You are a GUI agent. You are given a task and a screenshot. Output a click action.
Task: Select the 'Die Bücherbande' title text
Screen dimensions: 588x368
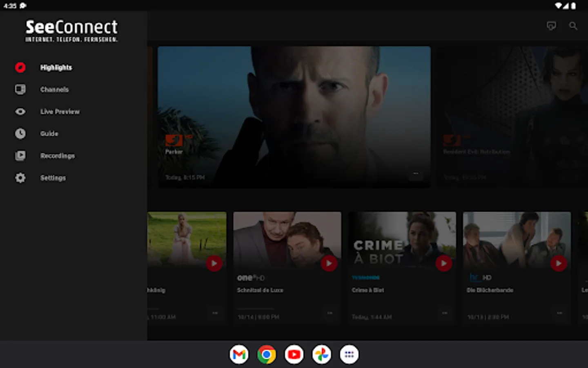click(x=490, y=290)
